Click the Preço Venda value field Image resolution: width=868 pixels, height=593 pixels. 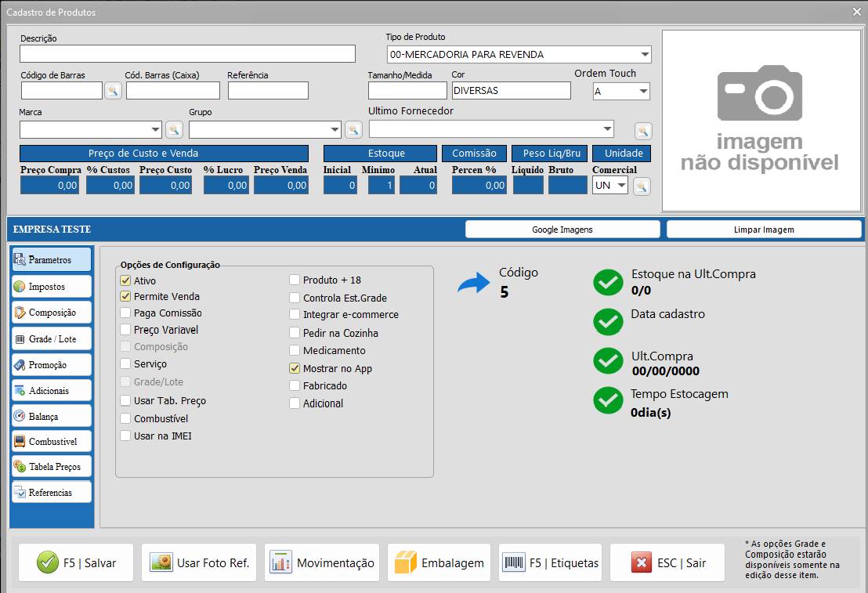pyautogui.click(x=281, y=186)
